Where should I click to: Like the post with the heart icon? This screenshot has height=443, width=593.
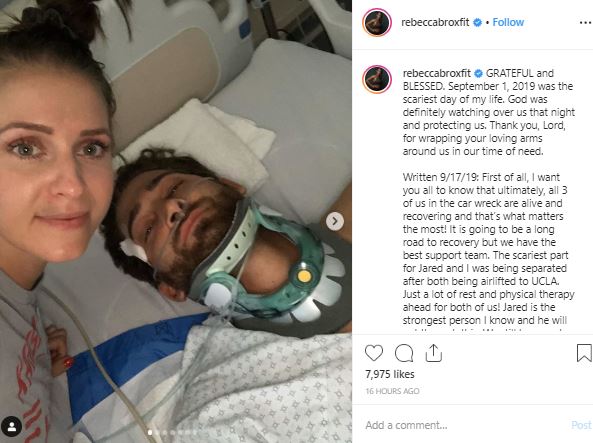pos(374,353)
